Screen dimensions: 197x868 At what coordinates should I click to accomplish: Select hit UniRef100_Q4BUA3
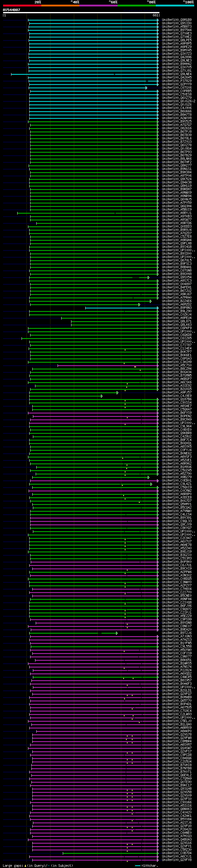pyautogui.click(x=177, y=839)
